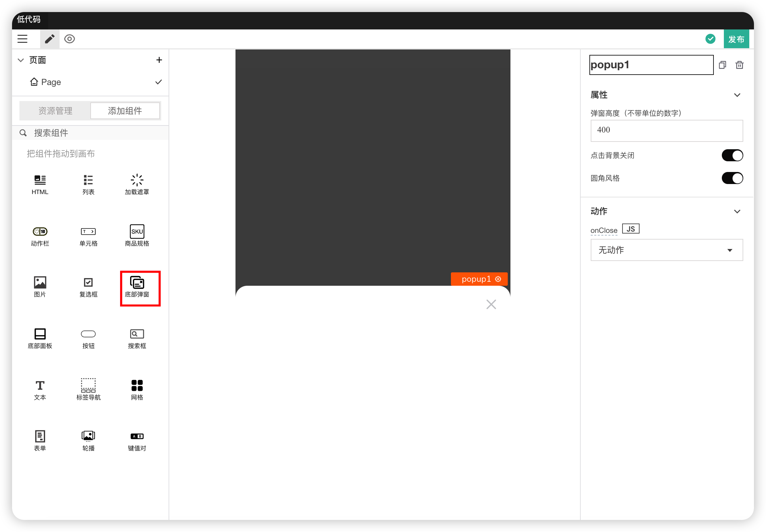
Task: Click the hamburger menu icon
Action: (22, 39)
